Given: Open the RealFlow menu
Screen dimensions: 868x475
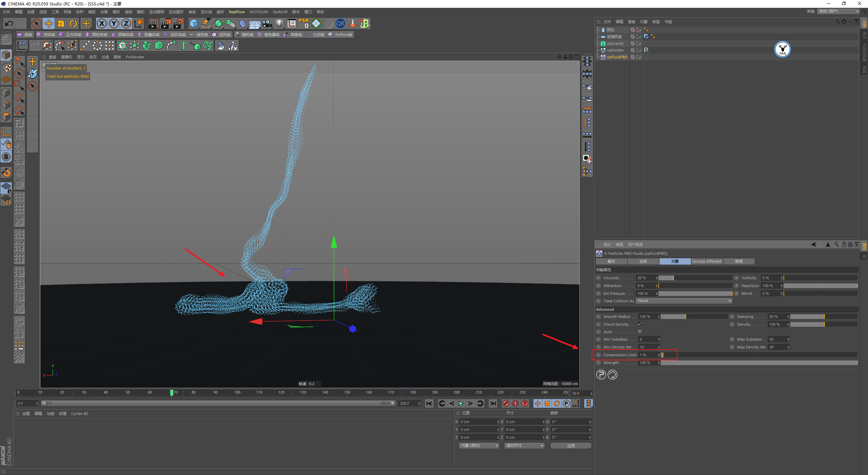Looking at the screenshot, I should click(x=237, y=12).
